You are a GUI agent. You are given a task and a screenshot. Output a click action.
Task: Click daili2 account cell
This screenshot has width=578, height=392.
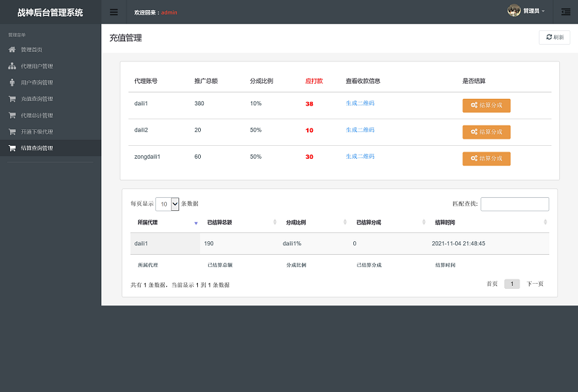[x=141, y=130]
